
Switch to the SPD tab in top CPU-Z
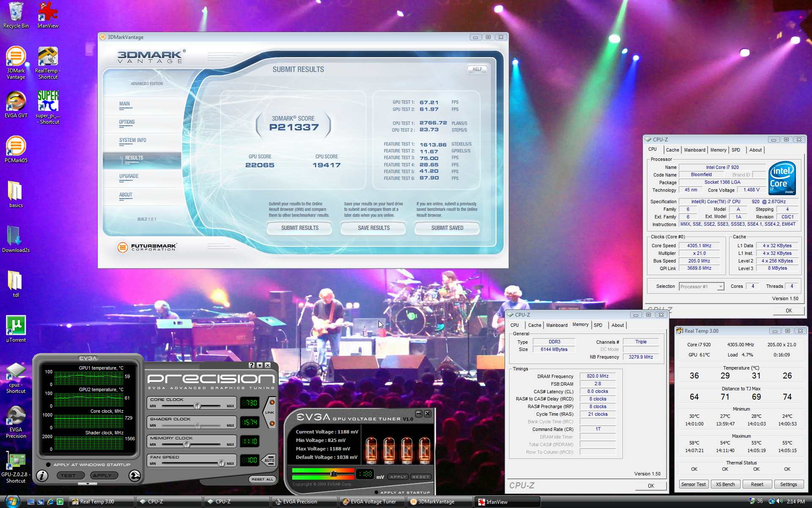[x=735, y=150]
